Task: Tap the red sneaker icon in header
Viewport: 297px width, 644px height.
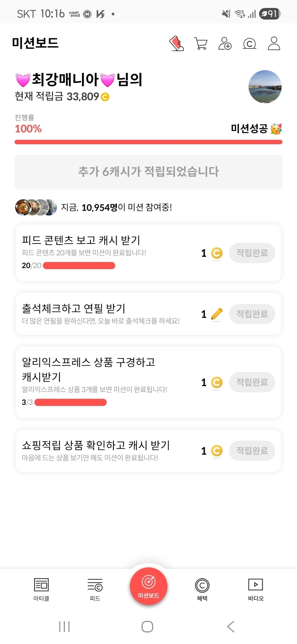Action: pos(176,44)
